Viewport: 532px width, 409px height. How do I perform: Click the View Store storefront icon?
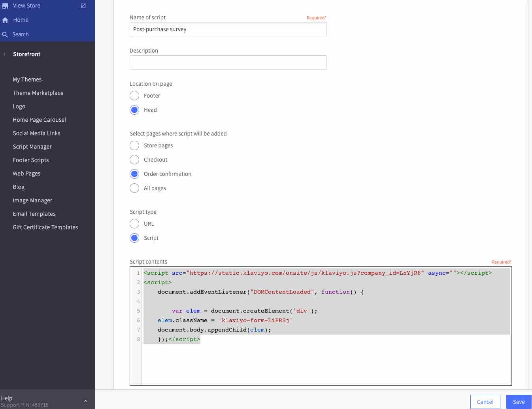5,6
